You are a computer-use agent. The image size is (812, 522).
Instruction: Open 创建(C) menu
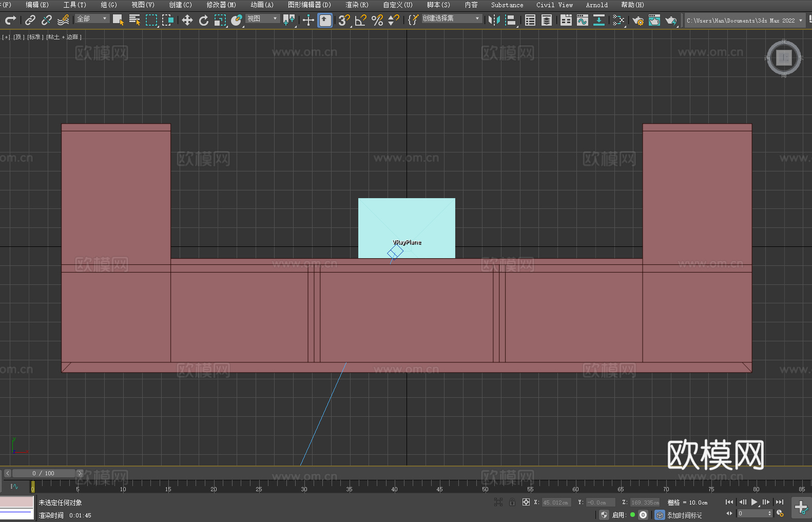180,5
